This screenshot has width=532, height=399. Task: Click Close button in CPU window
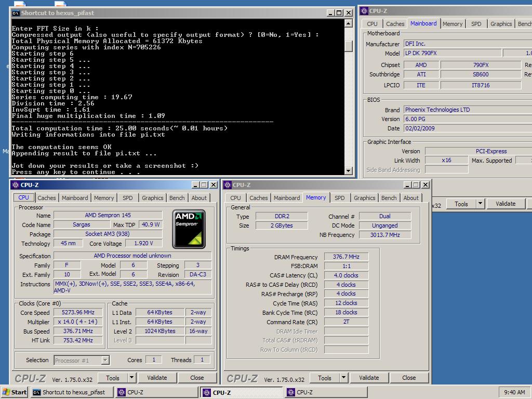pyautogui.click(x=197, y=378)
